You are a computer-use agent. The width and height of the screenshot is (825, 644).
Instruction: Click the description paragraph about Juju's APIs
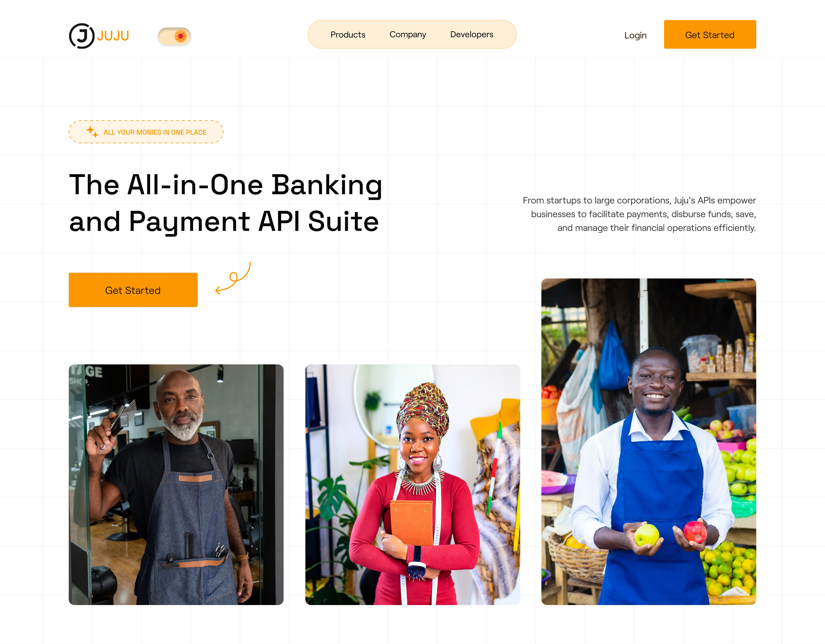coord(639,214)
